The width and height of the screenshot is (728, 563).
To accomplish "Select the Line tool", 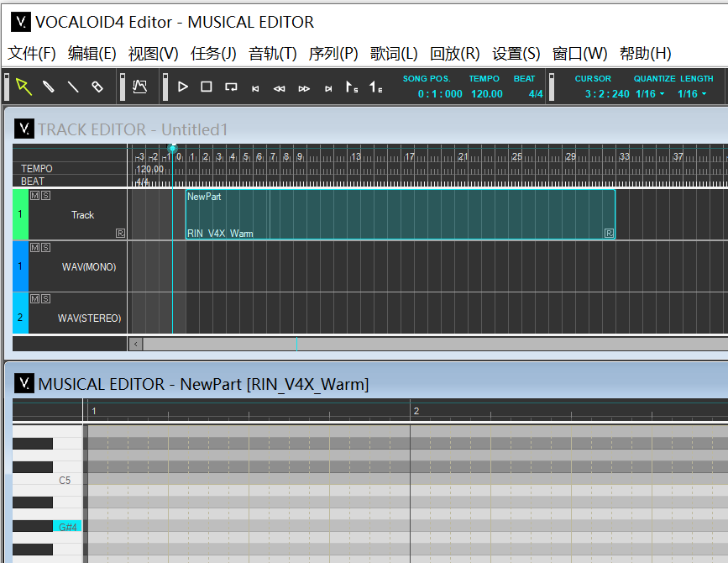I will point(73,87).
